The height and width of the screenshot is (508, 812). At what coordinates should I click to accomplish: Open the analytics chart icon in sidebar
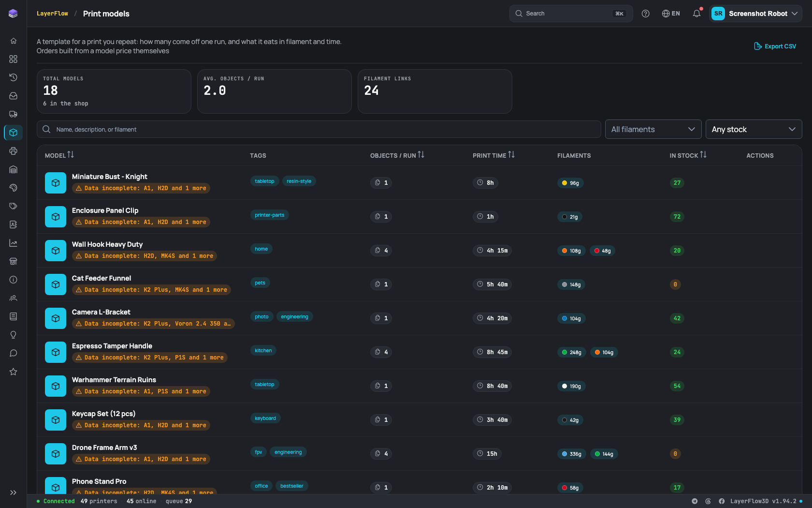[x=13, y=243]
